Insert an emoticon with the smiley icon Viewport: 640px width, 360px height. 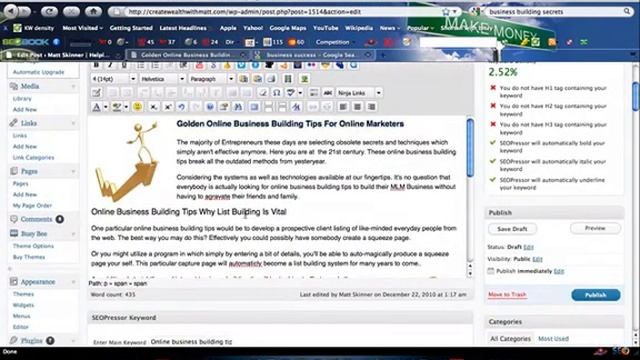138,107
